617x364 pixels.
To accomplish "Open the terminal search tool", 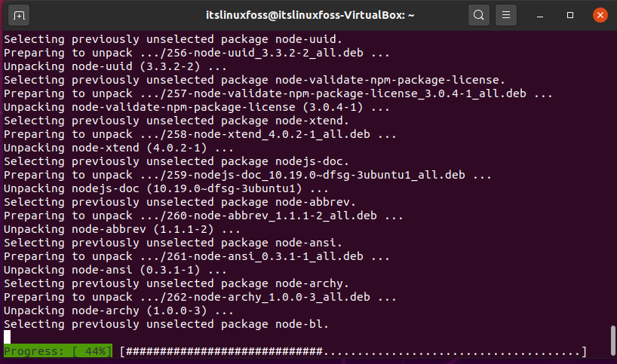I will pos(478,15).
